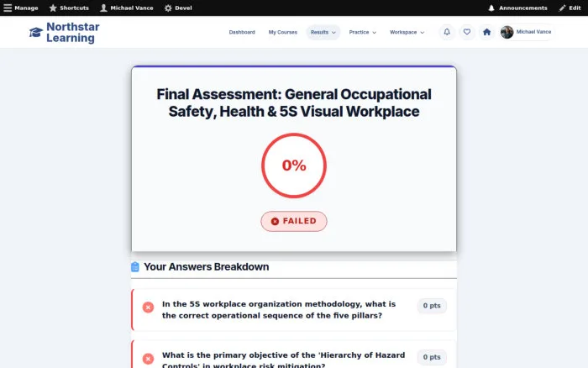The width and height of the screenshot is (588, 368).
Task: Click Michael Vance's avatar picture
Action: tap(507, 32)
